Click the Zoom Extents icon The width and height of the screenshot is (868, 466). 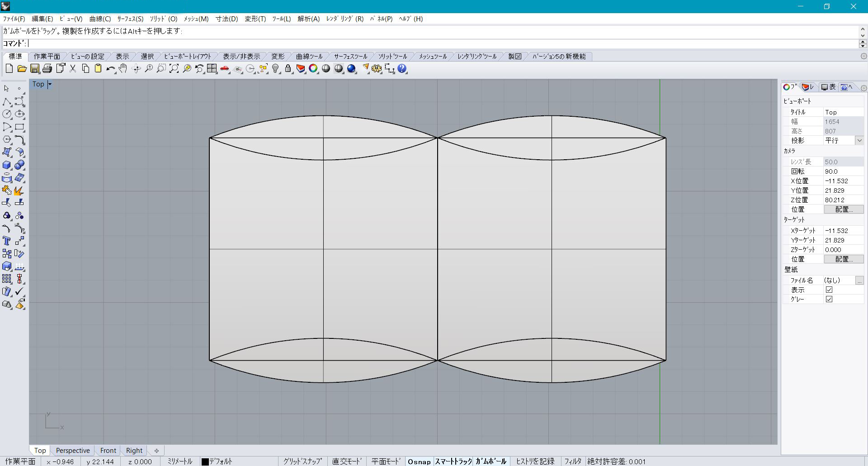tap(174, 69)
